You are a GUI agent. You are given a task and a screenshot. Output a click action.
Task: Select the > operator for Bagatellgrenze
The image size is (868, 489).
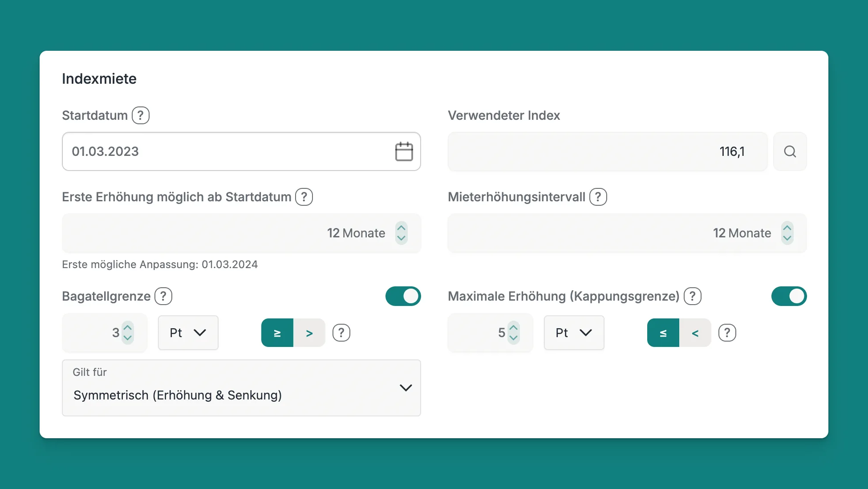pyautogui.click(x=309, y=333)
